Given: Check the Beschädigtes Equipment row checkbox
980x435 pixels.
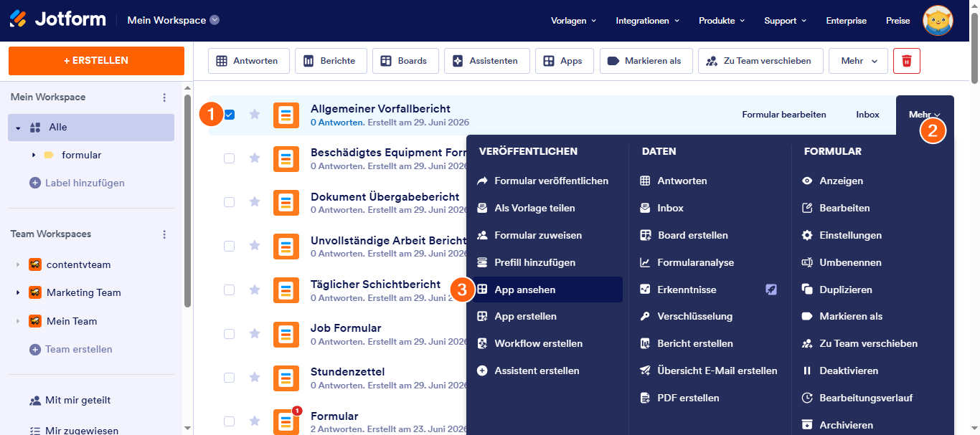Looking at the screenshot, I should (230, 158).
